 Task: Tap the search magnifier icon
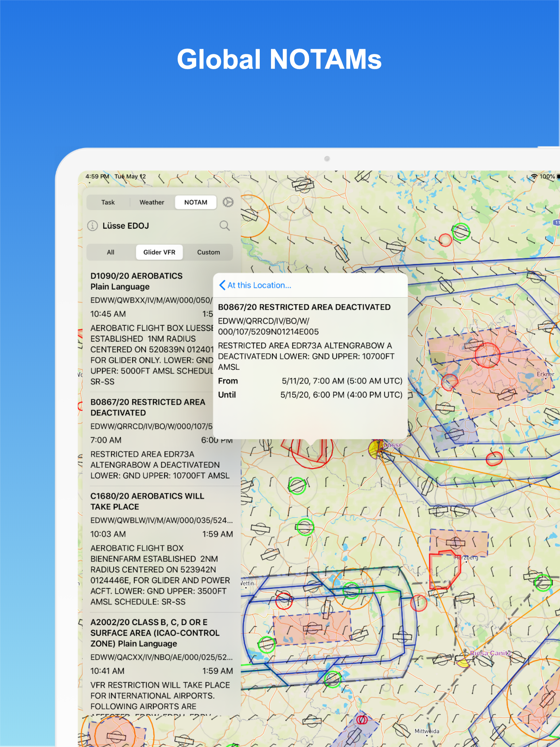[224, 226]
